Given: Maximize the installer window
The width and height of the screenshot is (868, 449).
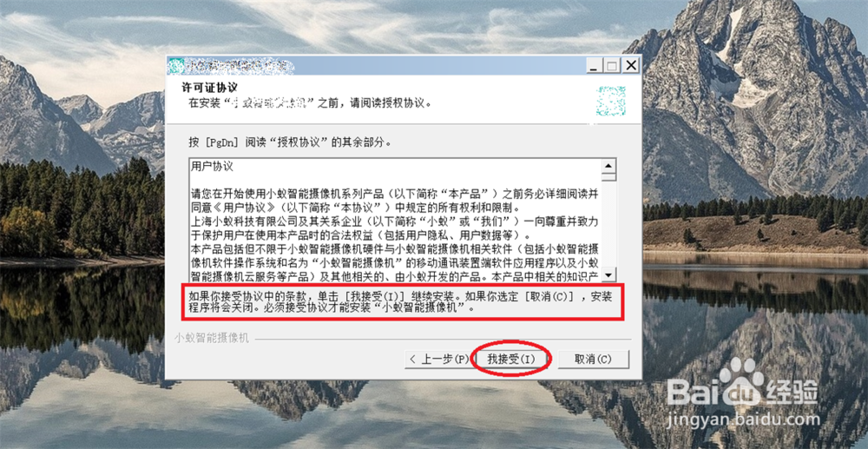Looking at the screenshot, I should pyautogui.click(x=612, y=66).
